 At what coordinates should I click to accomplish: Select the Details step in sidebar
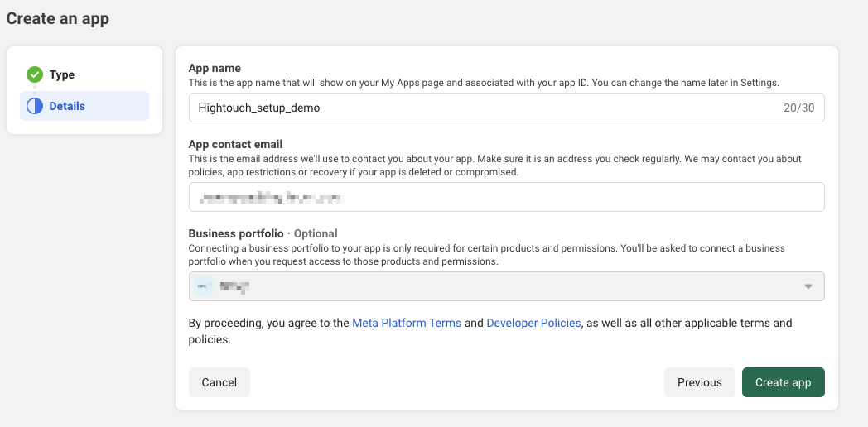click(x=84, y=106)
